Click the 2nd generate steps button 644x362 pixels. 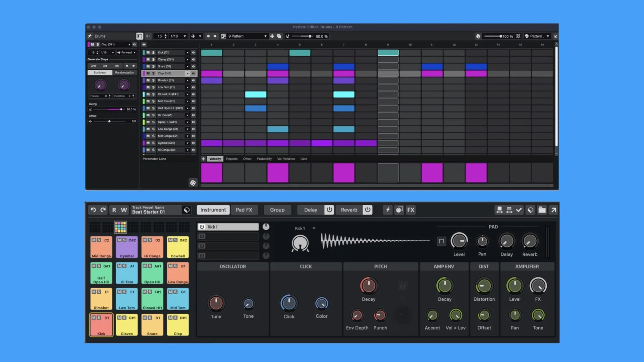click(x=93, y=66)
